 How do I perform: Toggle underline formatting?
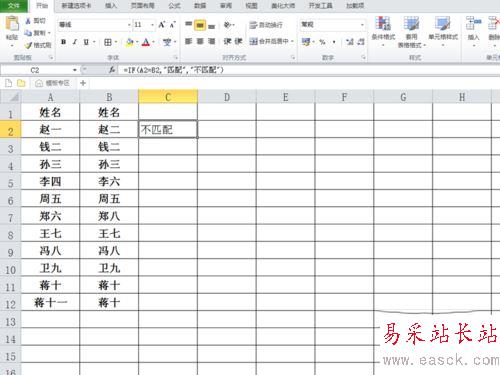tap(86, 42)
